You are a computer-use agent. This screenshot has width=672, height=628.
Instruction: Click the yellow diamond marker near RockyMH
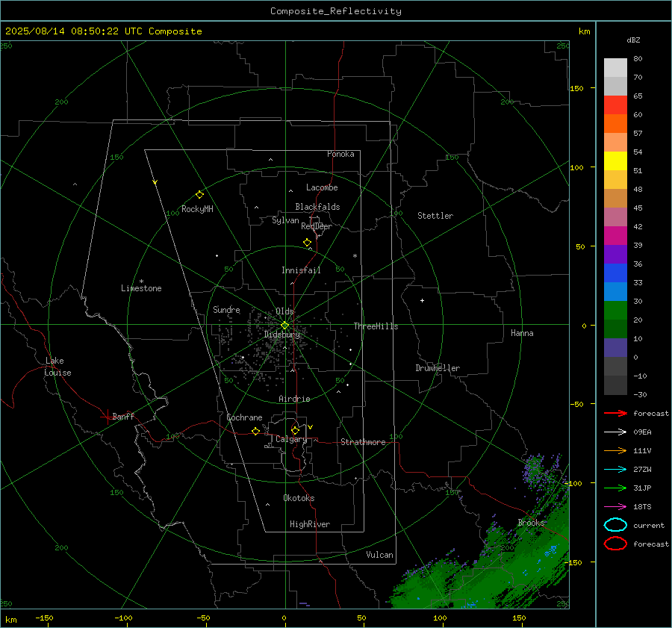199,195
